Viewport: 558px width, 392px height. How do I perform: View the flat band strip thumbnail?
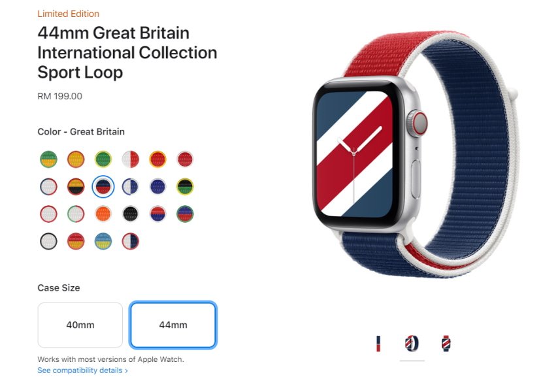378,344
